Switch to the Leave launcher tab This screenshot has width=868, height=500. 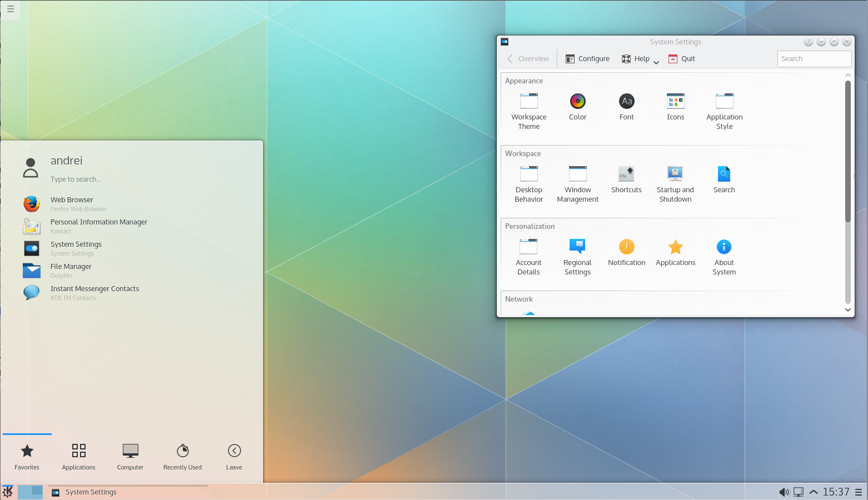(234, 457)
